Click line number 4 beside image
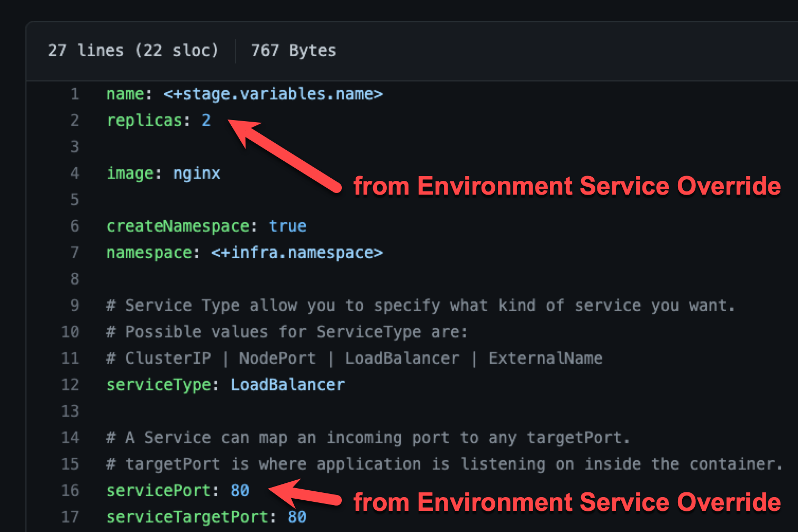Viewport: 798px width, 532px height. tap(75, 173)
